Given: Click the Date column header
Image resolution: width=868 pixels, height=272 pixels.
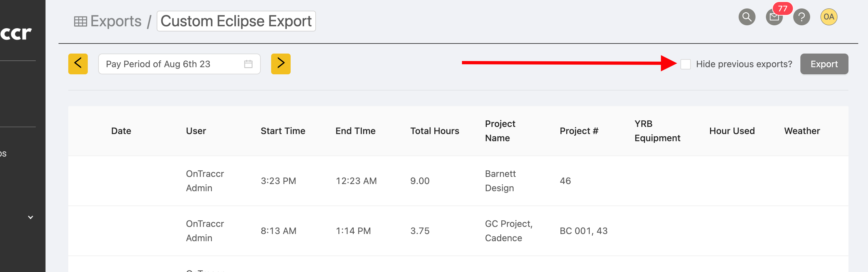Looking at the screenshot, I should 121,131.
